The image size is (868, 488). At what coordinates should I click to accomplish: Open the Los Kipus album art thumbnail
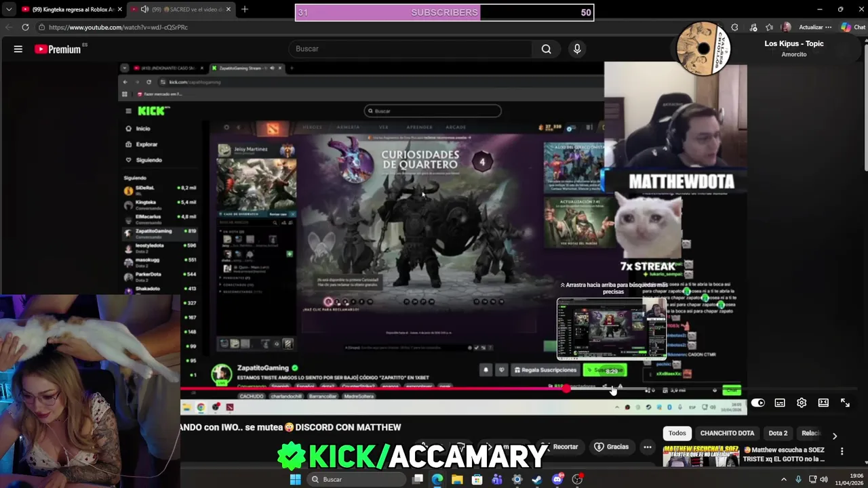tap(703, 48)
